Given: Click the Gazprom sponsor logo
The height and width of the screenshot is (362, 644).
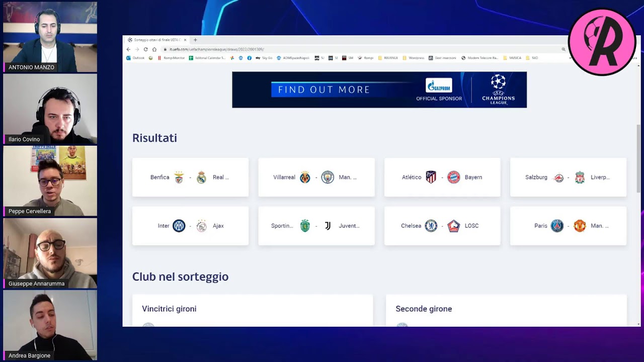Looking at the screenshot, I should (x=439, y=85).
